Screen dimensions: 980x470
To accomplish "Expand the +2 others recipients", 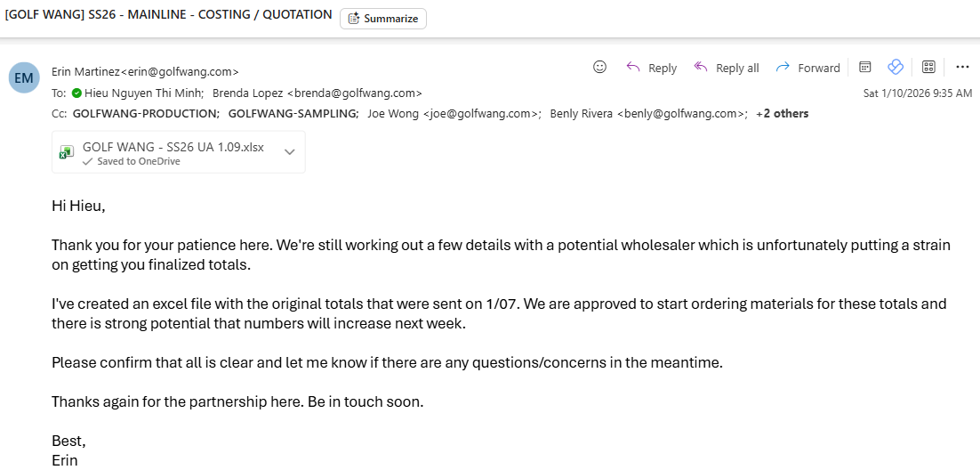I will pos(782,113).
